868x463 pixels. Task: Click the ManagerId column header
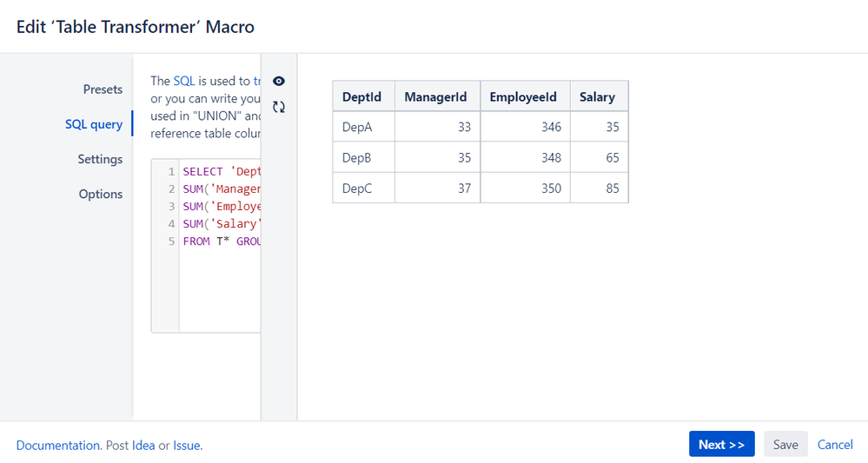click(x=437, y=96)
